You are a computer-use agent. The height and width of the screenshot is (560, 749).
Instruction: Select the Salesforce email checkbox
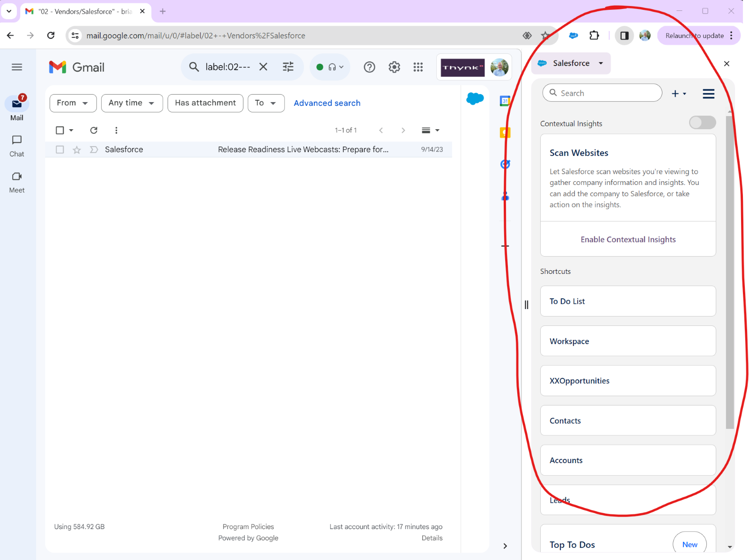click(x=60, y=150)
